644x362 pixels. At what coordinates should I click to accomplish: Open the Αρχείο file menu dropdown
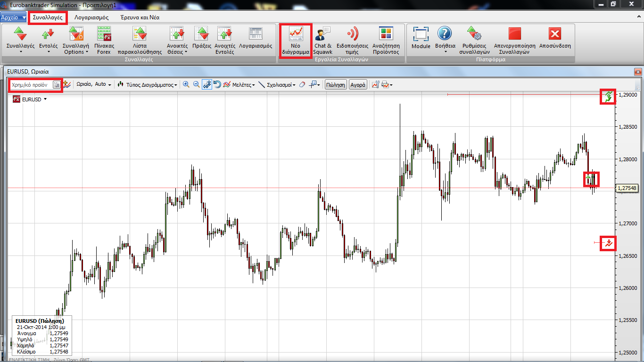13,17
